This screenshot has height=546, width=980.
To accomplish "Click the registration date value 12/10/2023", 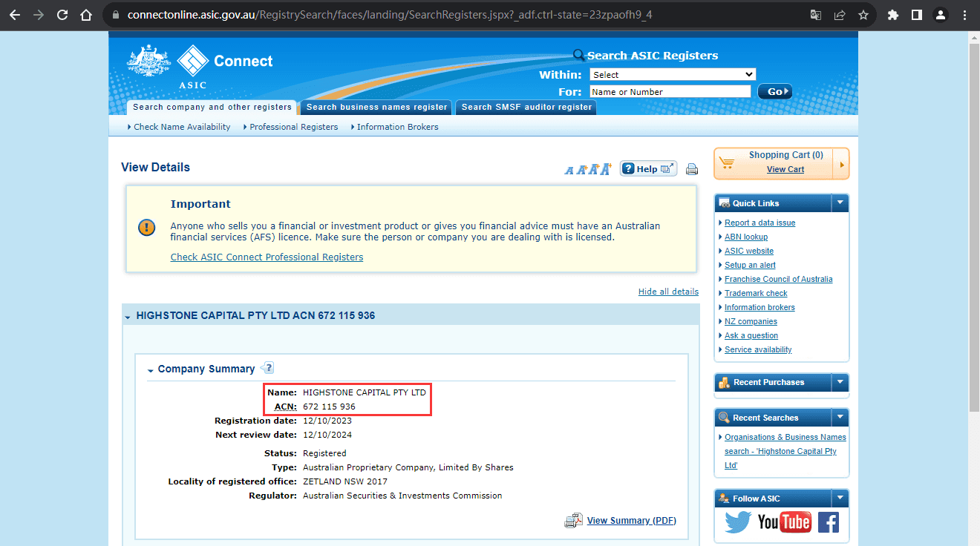I will coord(327,421).
